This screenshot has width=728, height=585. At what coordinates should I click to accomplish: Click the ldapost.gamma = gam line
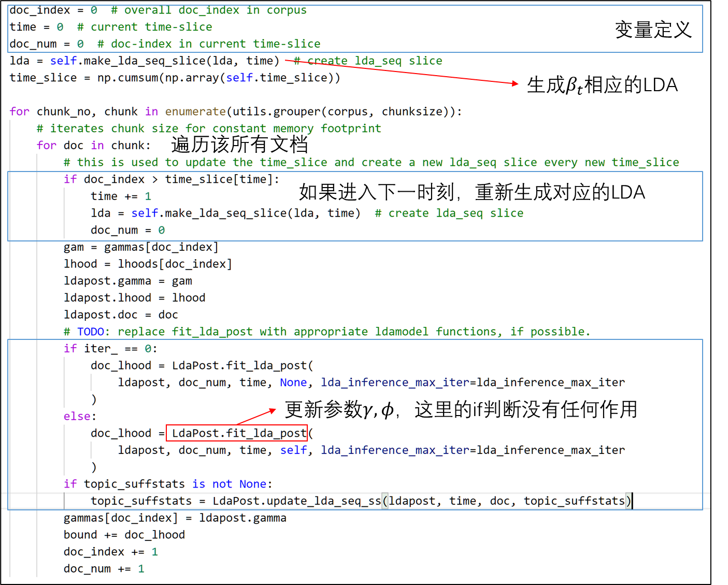(127, 280)
